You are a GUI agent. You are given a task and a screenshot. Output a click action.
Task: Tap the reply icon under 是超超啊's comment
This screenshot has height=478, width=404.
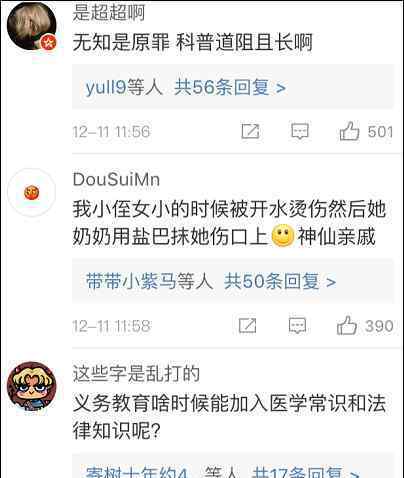[300, 131]
